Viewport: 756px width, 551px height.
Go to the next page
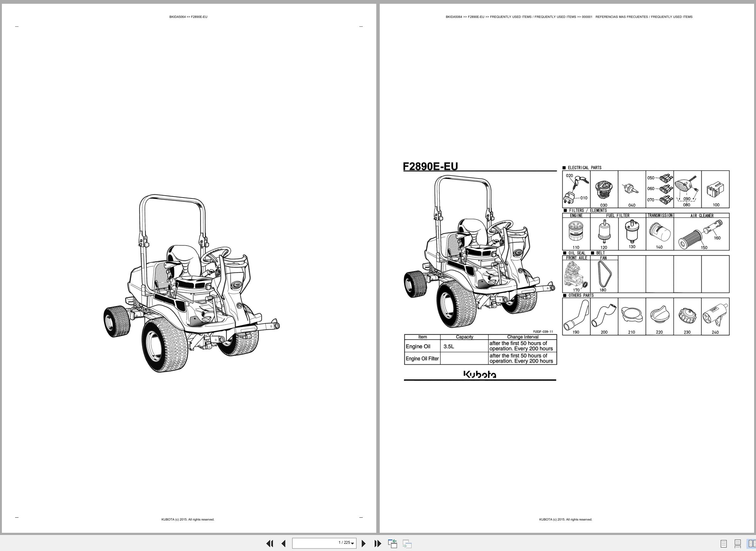(x=364, y=543)
